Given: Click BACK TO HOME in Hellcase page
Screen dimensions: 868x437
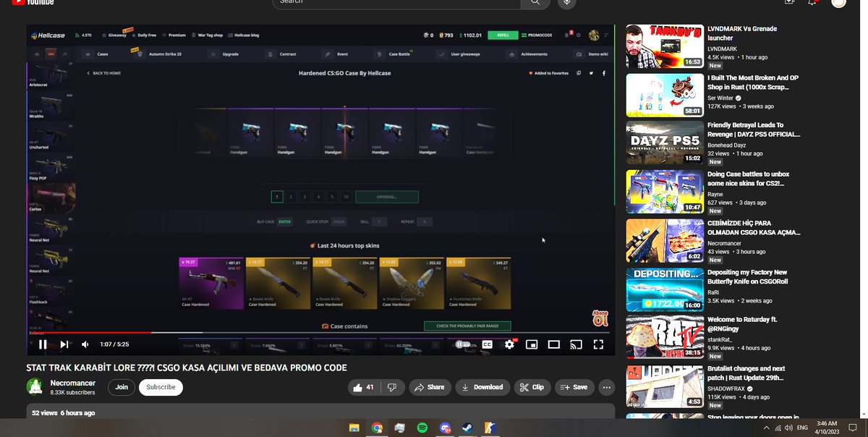Looking at the screenshot, I should pyautogui.click(x=104, y=73).
